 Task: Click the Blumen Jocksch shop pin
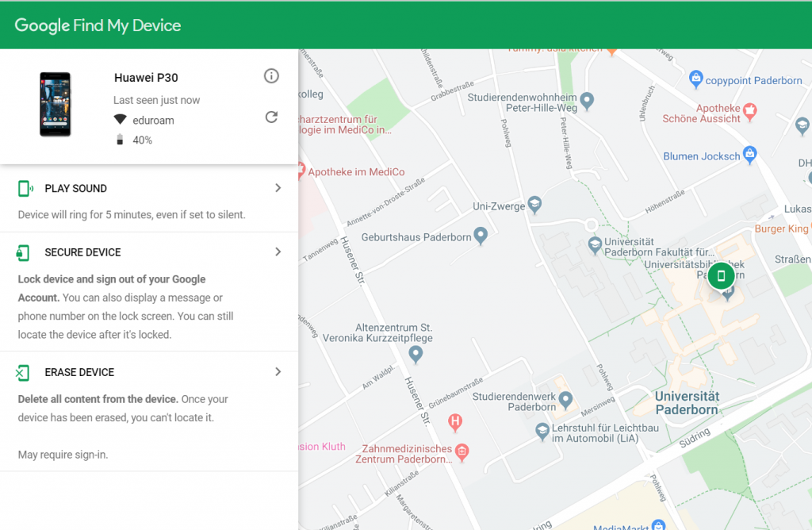[x=750, y=154]
